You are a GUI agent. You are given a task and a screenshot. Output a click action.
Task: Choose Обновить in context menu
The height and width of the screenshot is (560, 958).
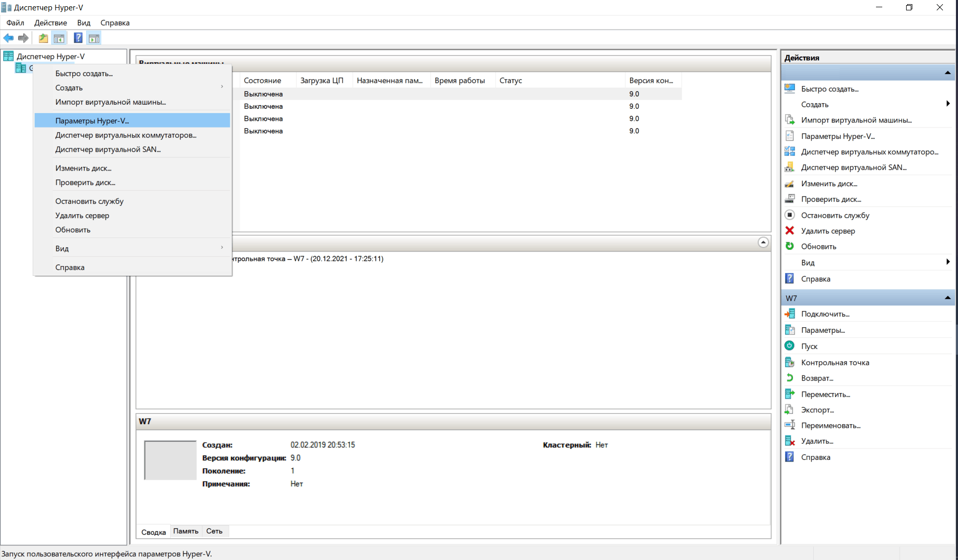click(132, 230)
